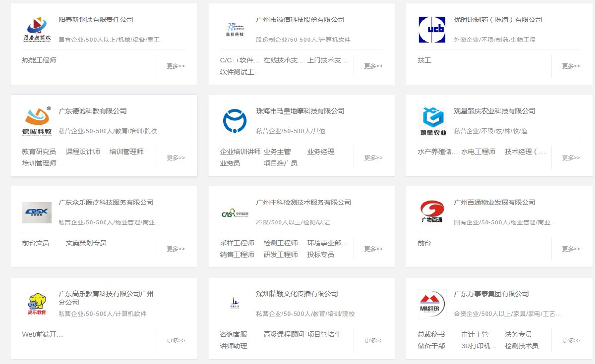595x364 pixels.
Task: Click the 众乐 CBSX logo thumbnail
Action: (x=36, y=211)
